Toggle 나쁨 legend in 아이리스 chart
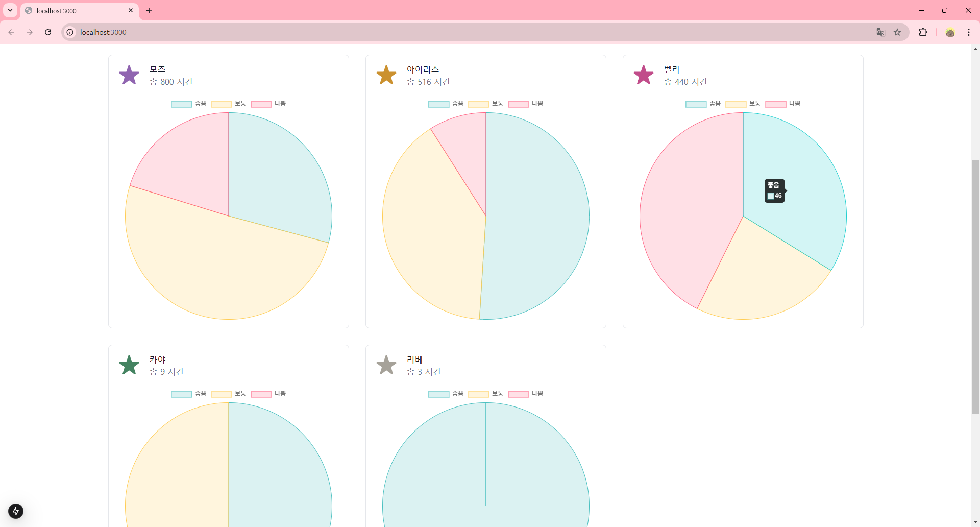This screenshot has width=980, height=527. coord(526,104)
